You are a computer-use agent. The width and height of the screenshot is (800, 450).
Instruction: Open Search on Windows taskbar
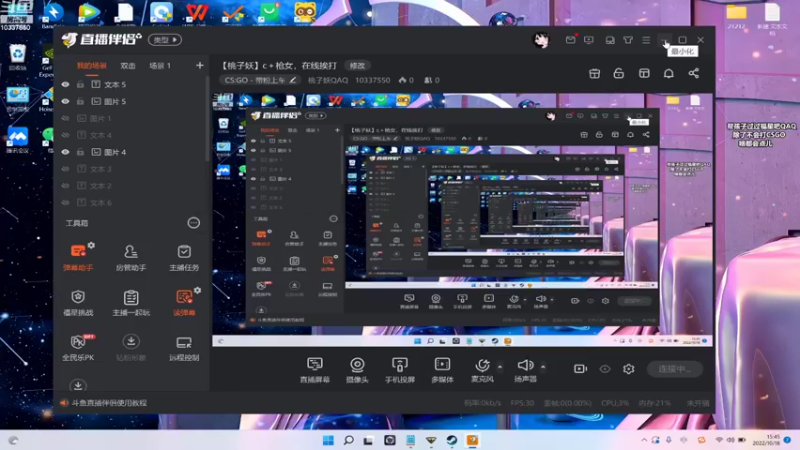click(348, 440)
